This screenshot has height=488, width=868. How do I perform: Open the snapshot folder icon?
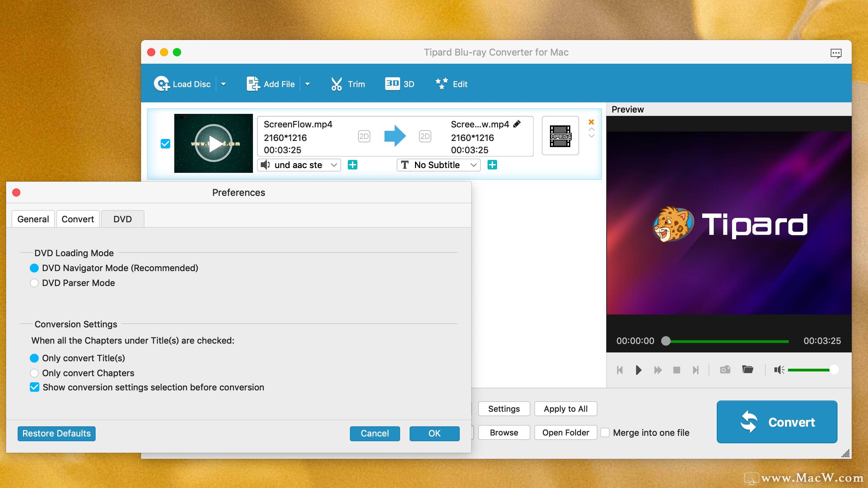pos(748,369)
